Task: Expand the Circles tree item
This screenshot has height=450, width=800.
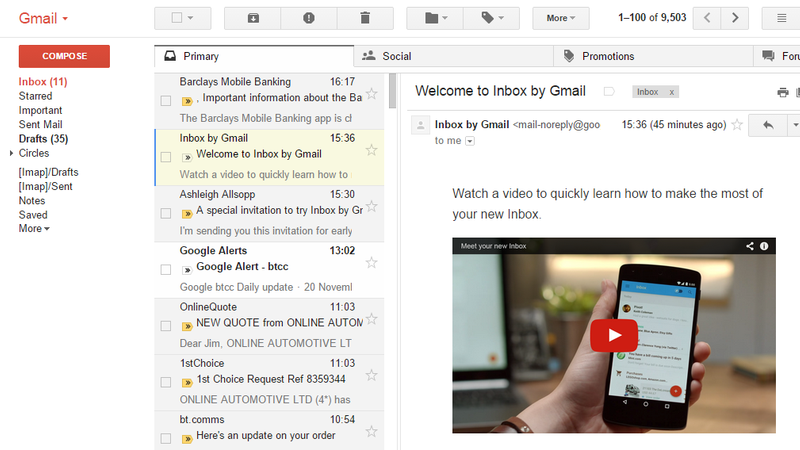Action: 11,153
